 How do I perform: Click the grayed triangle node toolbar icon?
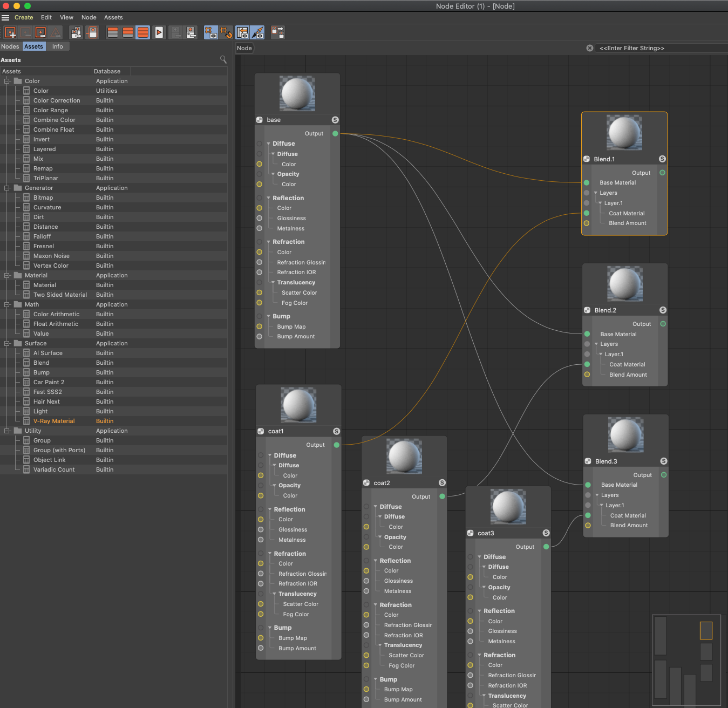coord(56,32)
